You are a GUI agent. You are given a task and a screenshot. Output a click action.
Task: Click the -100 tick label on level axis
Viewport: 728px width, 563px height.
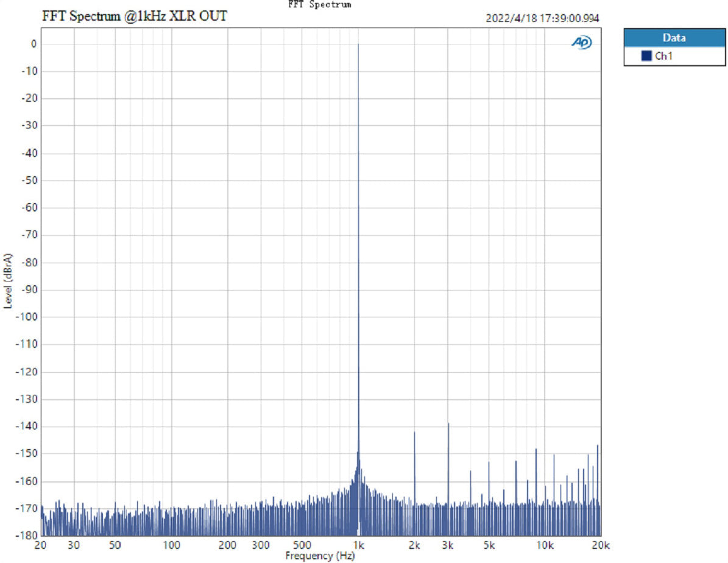pos(28,317)
